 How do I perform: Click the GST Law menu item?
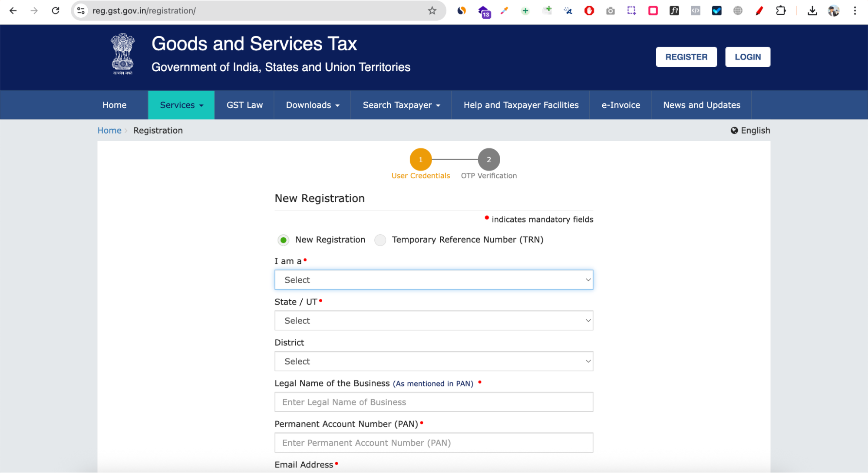pos(244,105)
